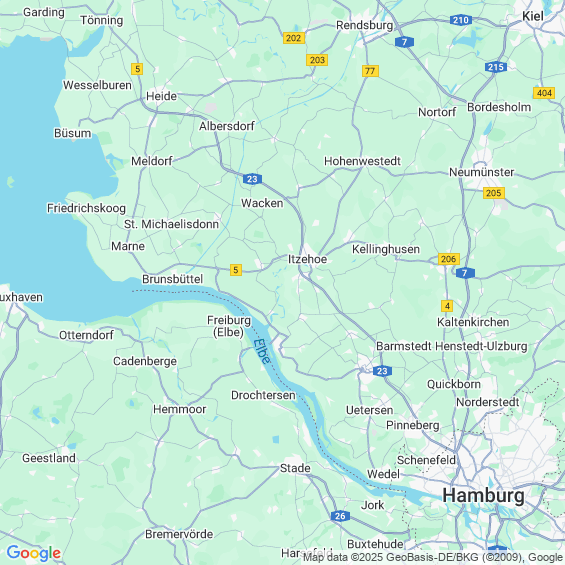Select the Itzehoe town label
This screenshot has width=565, height=565.
pyautogui.click(x=307, y=259)
